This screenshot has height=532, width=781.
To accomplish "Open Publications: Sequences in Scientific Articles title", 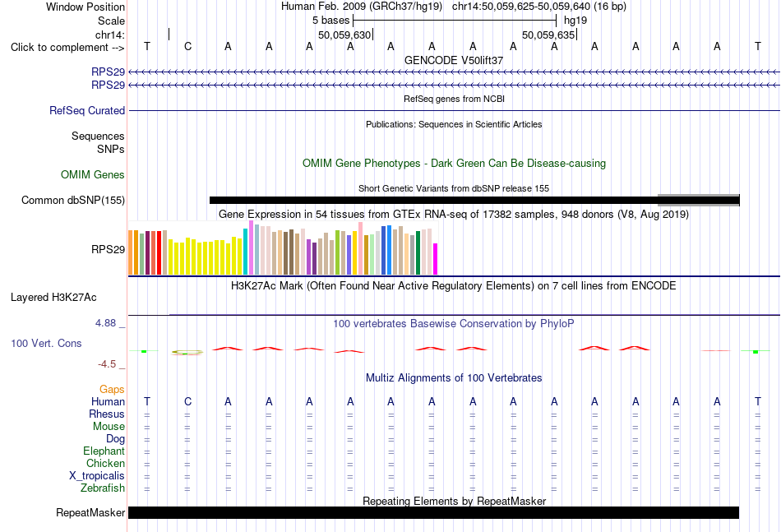I will pos(454,124).
